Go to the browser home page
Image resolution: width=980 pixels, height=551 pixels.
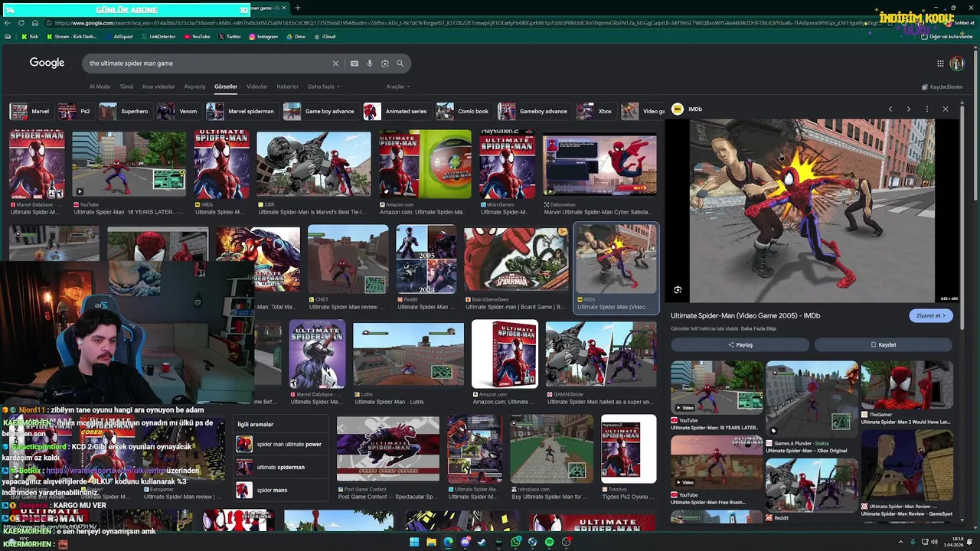pyautogui.click(x=34, y=23)
